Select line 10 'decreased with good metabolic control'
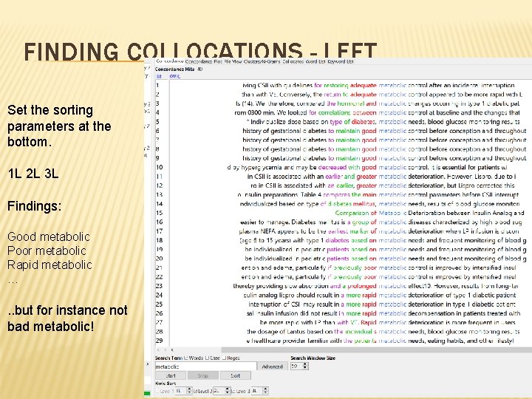Viewport: 532px width, 399px height. point(367,167)
